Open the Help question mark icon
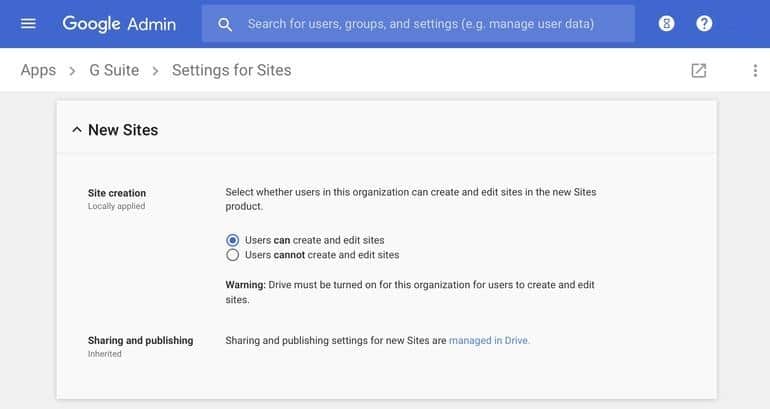770x409 pixels. (704, 24)
